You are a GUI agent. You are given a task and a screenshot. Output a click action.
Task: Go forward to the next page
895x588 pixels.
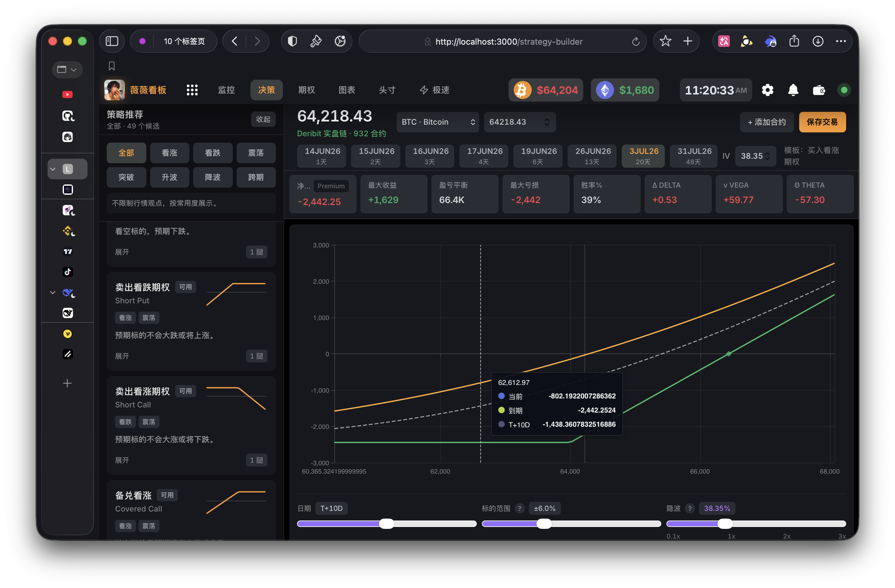(x=257, y=41)
